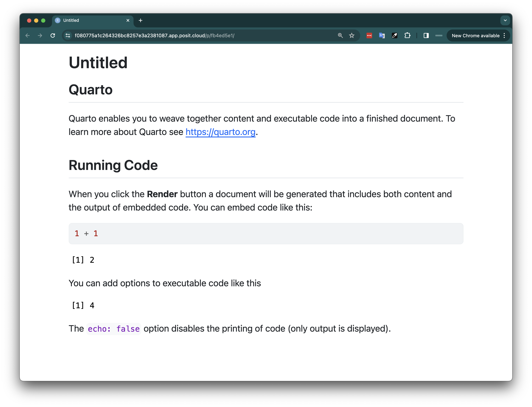532x407 pixels.
Task: Open the Google Translate extension
Action: [382, 36]
